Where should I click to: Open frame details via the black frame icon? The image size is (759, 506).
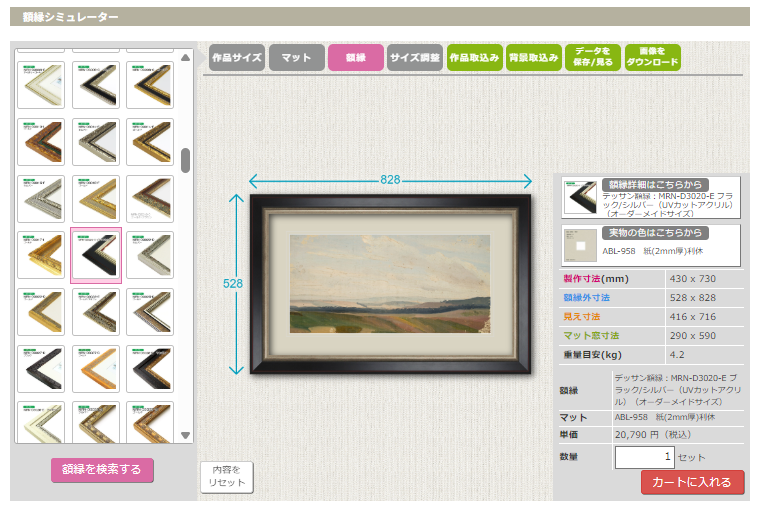pyautogui.click(x=580, y=198)
